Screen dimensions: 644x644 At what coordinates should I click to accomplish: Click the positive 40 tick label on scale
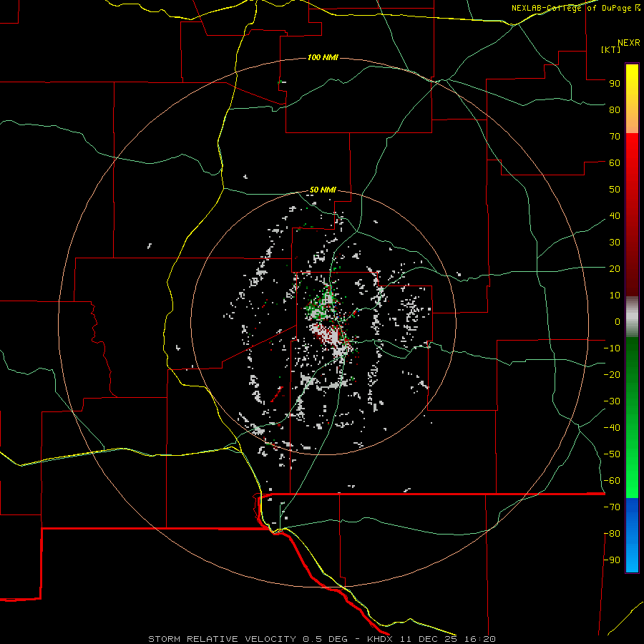tap(615, 215)
